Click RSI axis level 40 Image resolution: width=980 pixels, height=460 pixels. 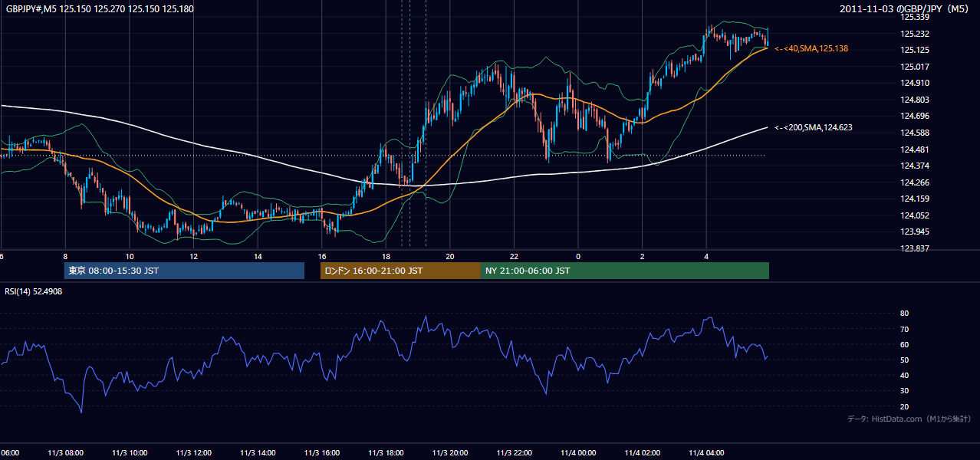pos(905,375)
